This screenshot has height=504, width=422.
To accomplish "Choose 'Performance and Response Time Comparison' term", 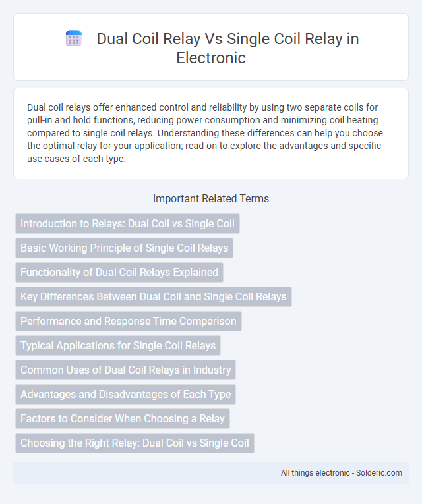I will [129, 321].
